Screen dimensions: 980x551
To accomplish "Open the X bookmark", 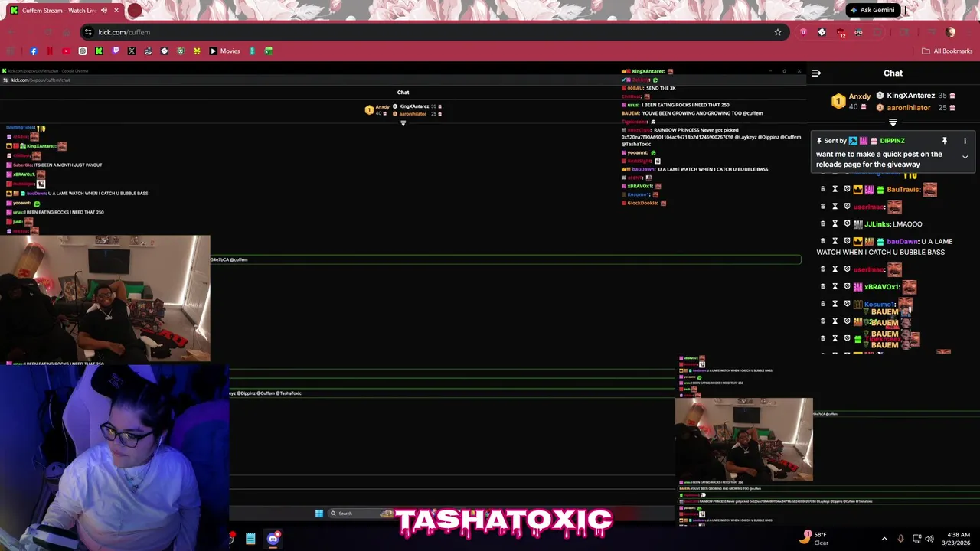I will point(132,51).
